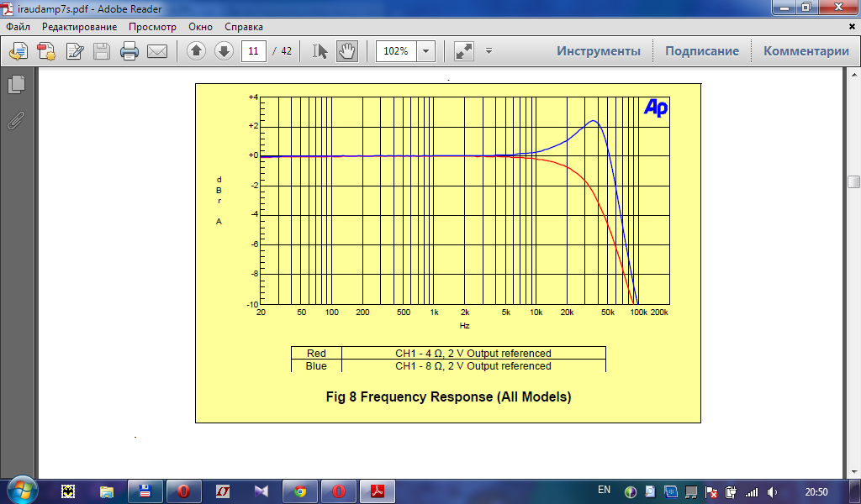Open the Редактирование menu
The height and width of the screenshot is (504, 861).
(x=80, y=27)
